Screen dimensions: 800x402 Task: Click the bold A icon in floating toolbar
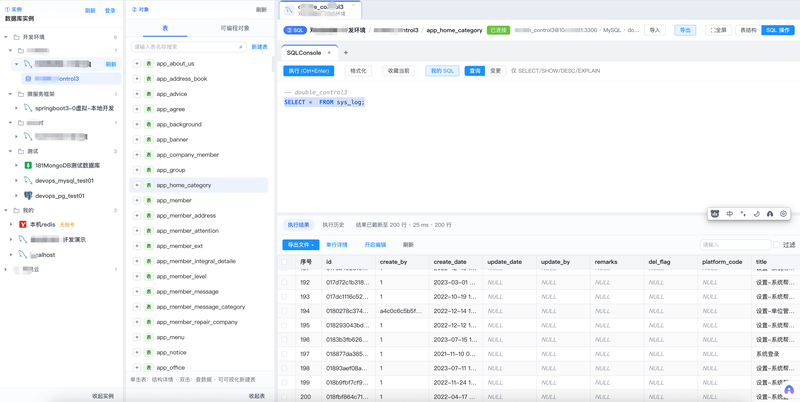[x=770, y=214]
